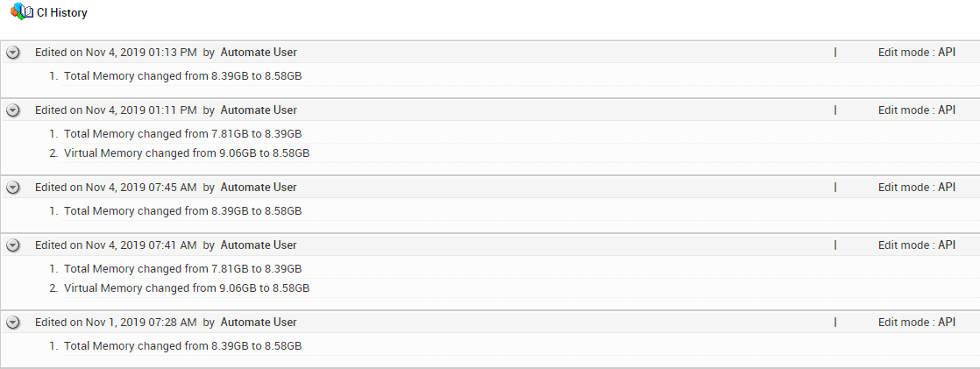Collapse the Nov 4 01:11 PM entry
This screenshot has width=980, height=369.
[13, 110]
